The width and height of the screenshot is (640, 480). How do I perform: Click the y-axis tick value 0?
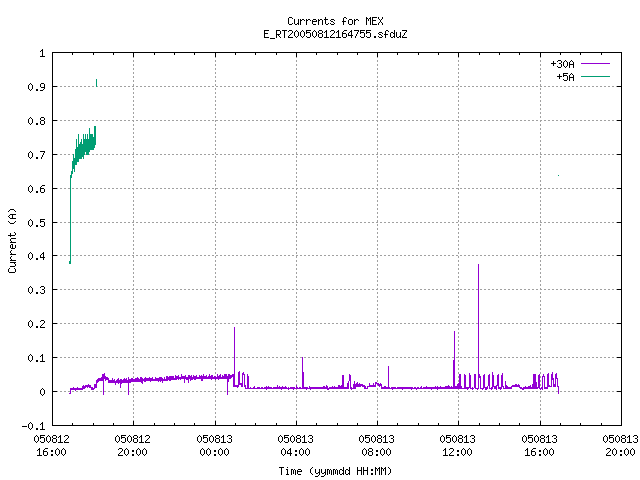point(42,392)
